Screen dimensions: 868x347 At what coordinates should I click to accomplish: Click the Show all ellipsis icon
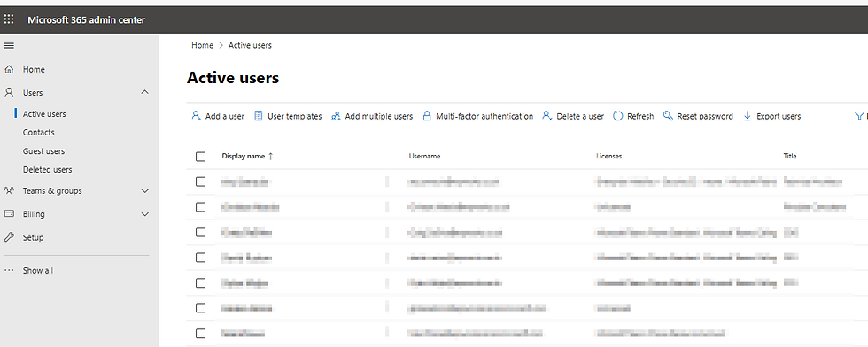coord(9,271)
